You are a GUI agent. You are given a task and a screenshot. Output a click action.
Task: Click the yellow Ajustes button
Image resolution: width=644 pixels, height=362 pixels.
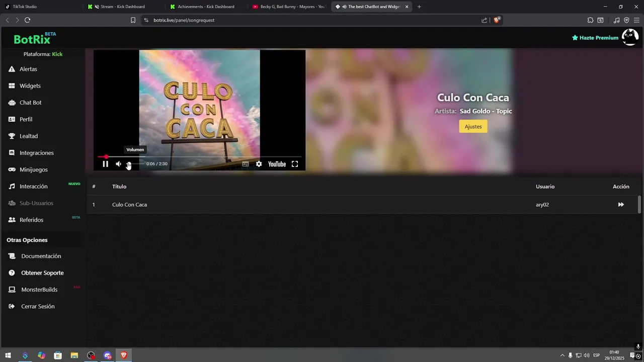click(x=473, y=126)
